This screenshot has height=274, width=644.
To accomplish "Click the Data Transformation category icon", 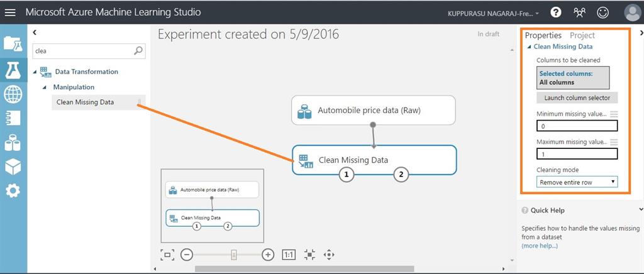I will (x=45, y=72).
